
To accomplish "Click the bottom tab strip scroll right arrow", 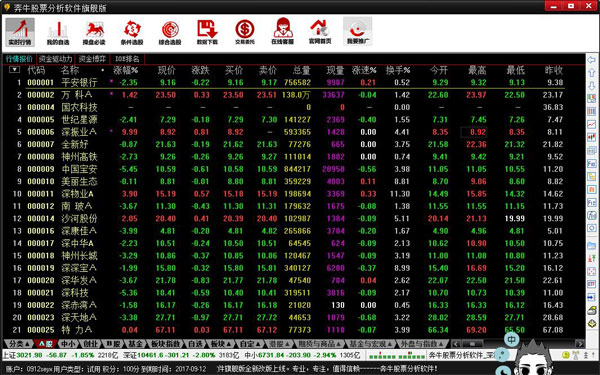I will pyautogui.click(x=579, y=344).
